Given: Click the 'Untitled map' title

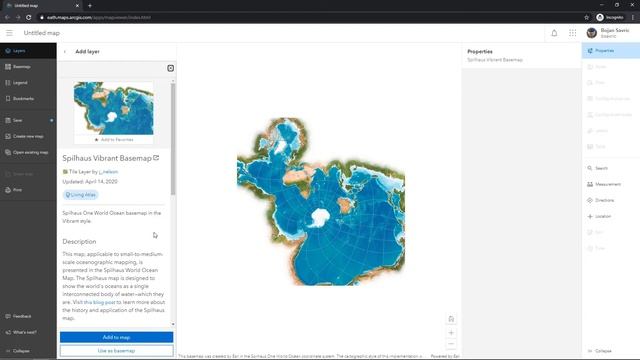Looking at the screenshot, I should tap(42, 33).
